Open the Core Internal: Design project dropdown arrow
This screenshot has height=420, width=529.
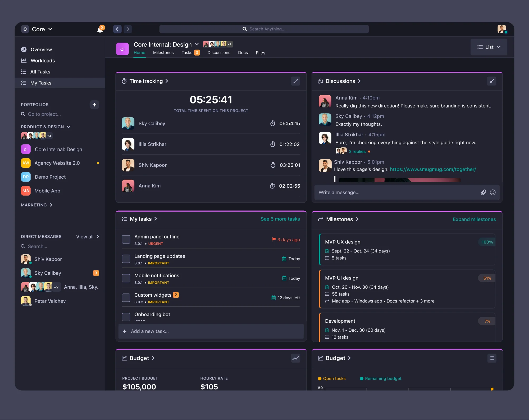point(197,44)
